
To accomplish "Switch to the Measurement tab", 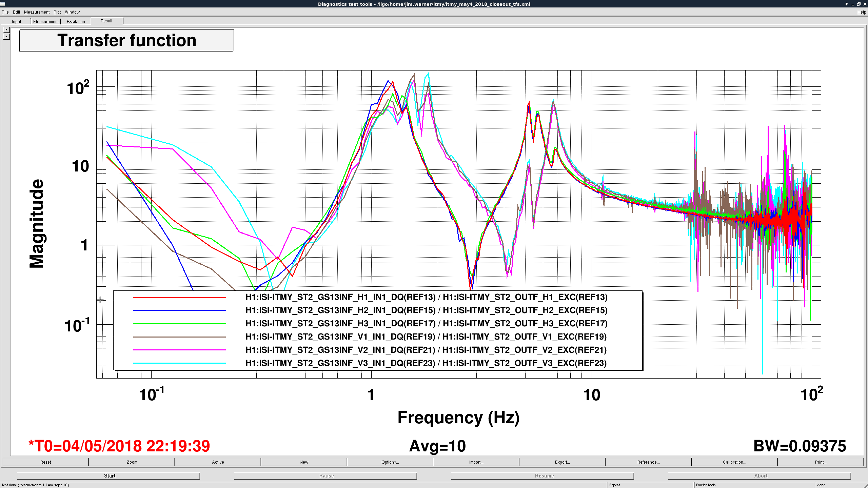I will click(x=46, y=22).
